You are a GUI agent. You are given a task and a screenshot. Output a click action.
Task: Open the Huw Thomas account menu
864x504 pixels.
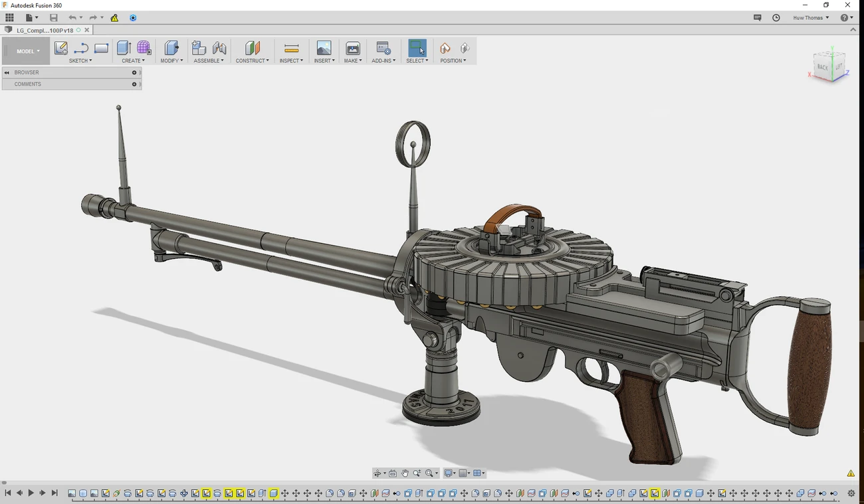(x=810, y=17)
